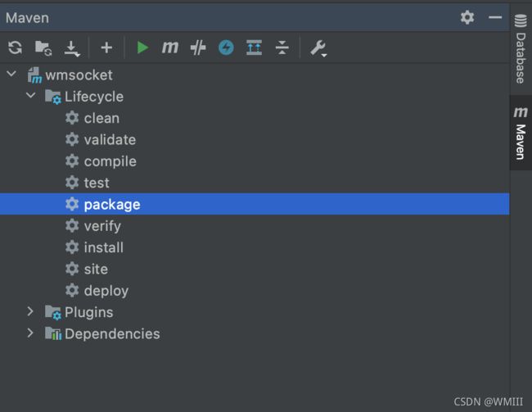The image size is (532, 412).
Task: Open Maven panel gear options
Action: [x=467, y=17]
